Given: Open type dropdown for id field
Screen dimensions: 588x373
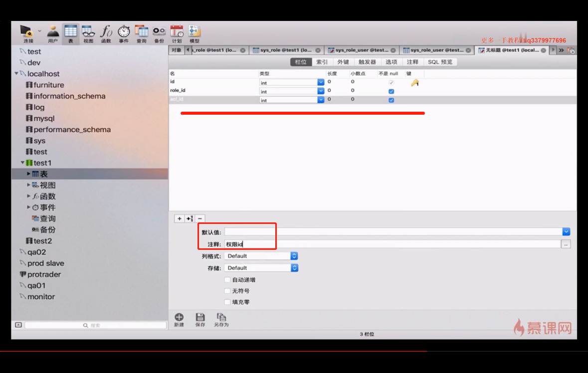Looking at the screenshot, I should (x=321, y=82).
